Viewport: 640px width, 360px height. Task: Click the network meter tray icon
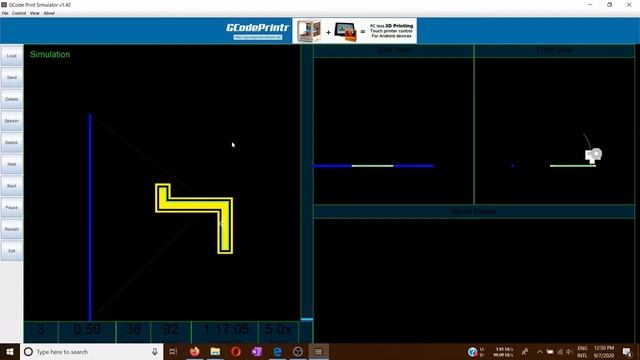coord(473,351)
